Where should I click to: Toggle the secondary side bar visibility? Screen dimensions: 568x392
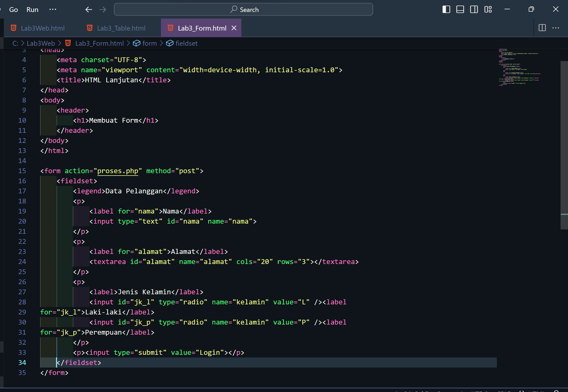pyautogui.click(x=474, y=9)
